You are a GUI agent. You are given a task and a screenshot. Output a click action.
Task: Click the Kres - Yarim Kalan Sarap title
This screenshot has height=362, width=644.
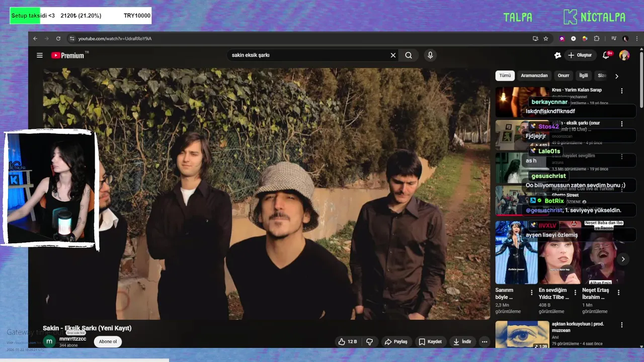(577, 90)
